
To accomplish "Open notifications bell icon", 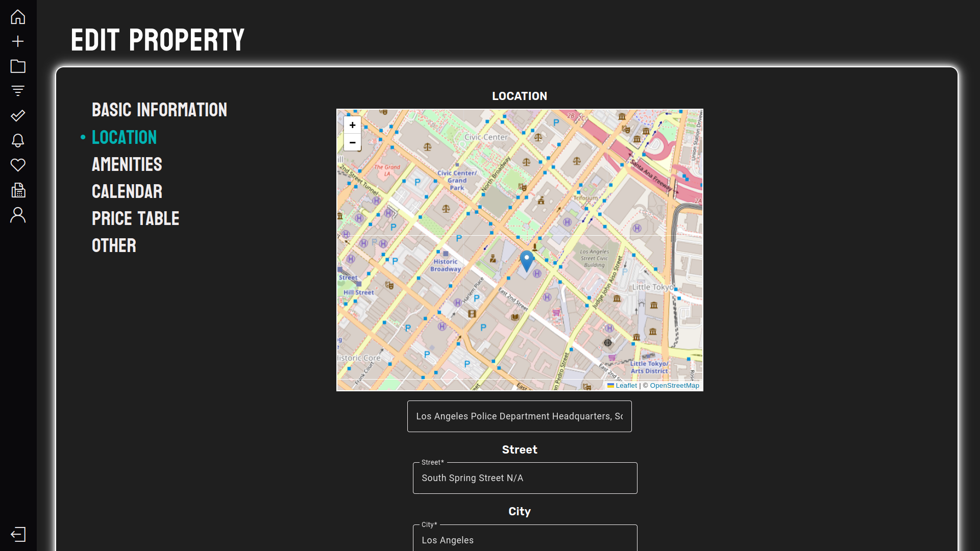I will (x=18, y=140).
